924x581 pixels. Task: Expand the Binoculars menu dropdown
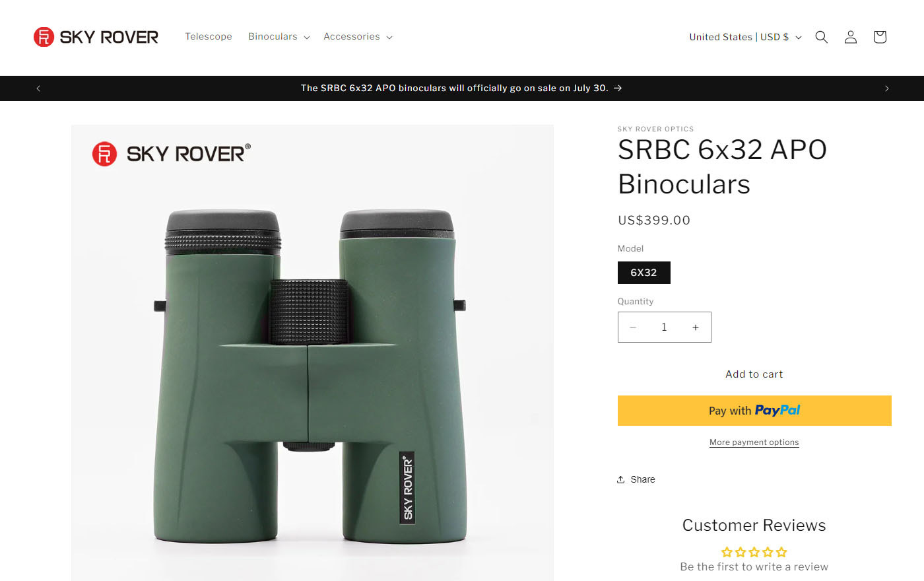point(279,37)
